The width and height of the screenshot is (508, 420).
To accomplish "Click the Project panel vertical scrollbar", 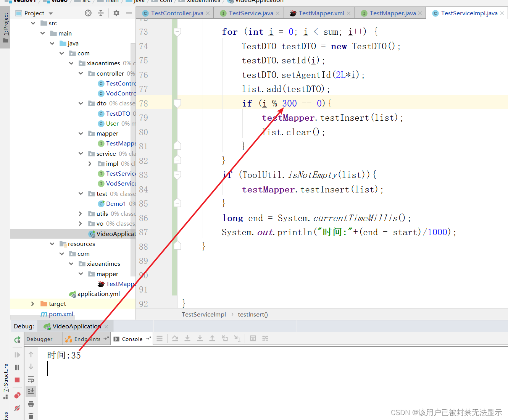I will click(133, 159).
